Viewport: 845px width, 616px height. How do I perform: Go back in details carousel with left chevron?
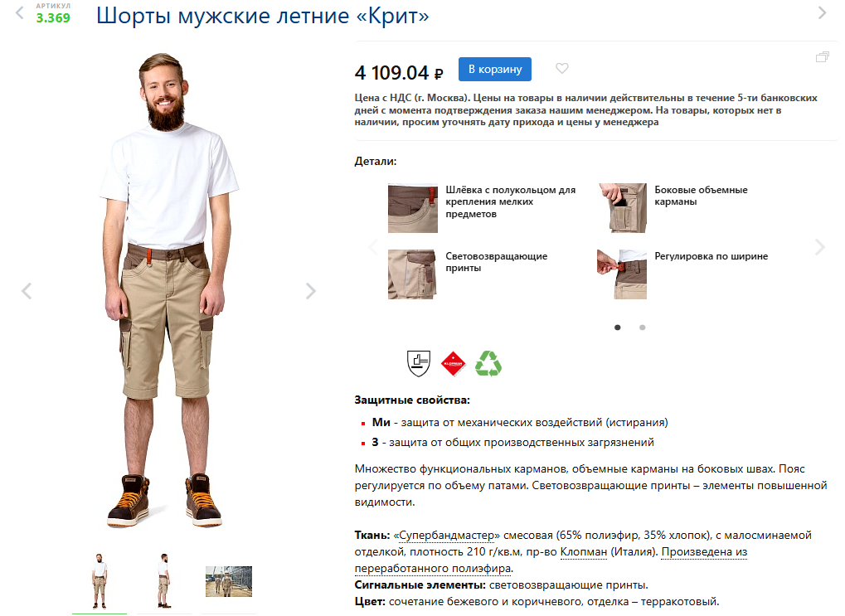tap(372, 247)
